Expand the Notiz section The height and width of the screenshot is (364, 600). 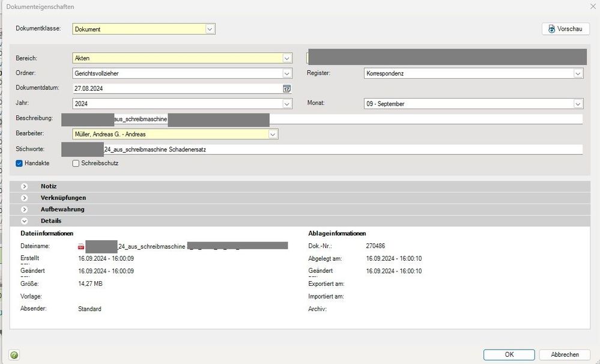pos(25,186)
